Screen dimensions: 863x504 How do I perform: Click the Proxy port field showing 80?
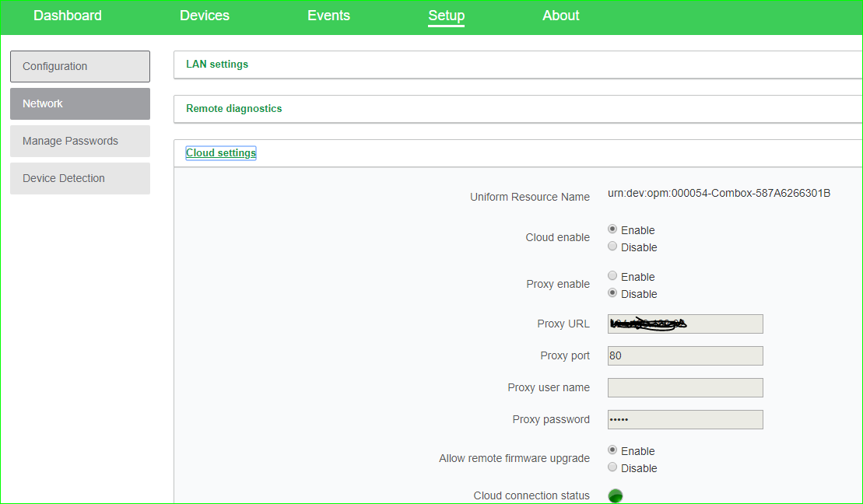click(x=686, y=356)
